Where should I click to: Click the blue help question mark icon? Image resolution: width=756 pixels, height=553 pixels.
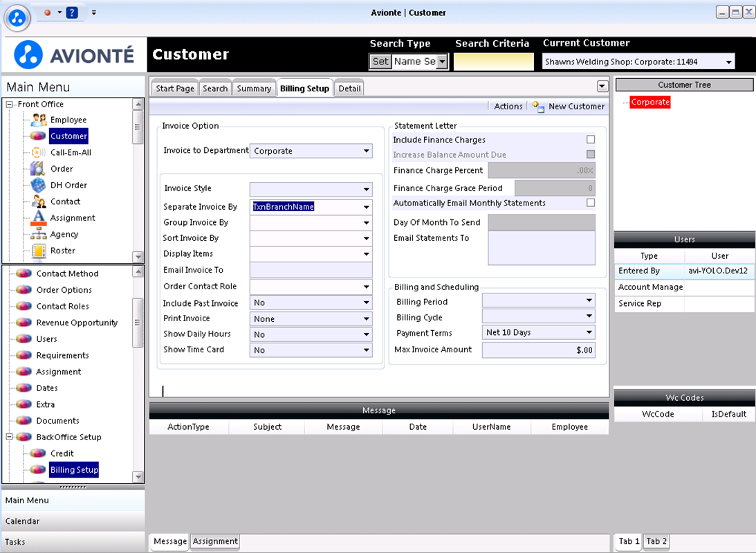tap(72, 12)
